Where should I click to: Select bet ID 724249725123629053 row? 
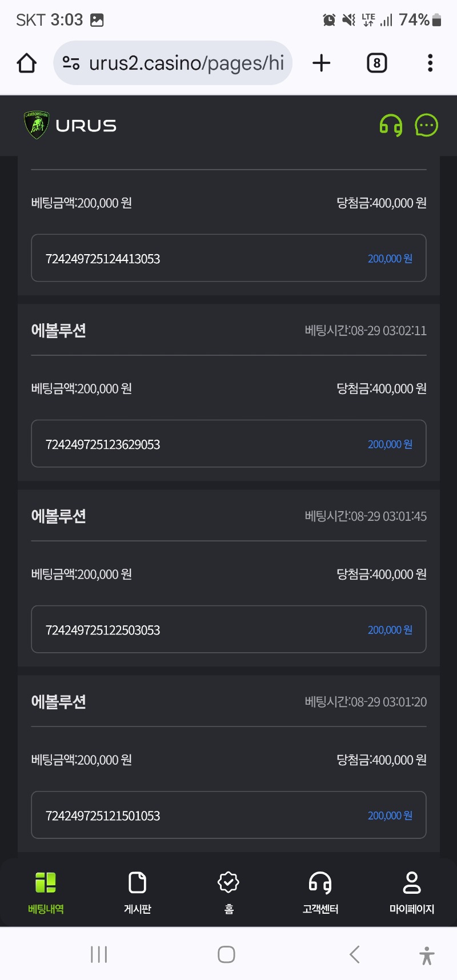tap(228, 444)
